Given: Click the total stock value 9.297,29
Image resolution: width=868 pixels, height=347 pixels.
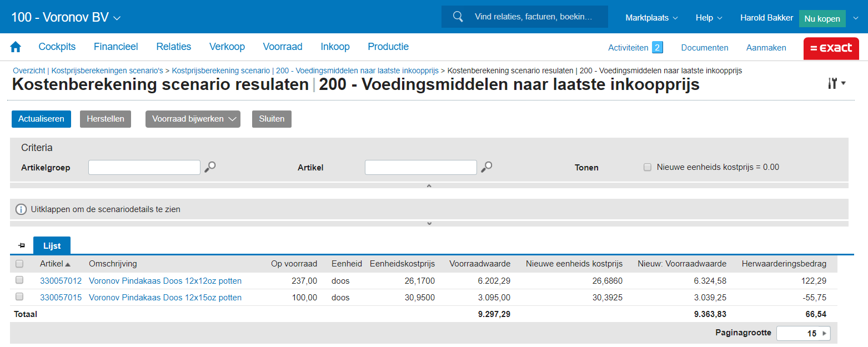Looking at the screenshot, I should click(494, 314).
